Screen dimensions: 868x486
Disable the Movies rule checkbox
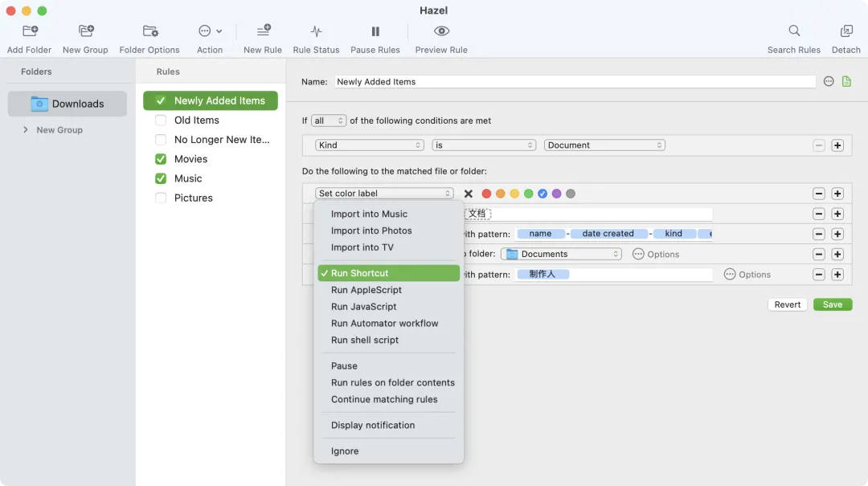pos(161,159)
